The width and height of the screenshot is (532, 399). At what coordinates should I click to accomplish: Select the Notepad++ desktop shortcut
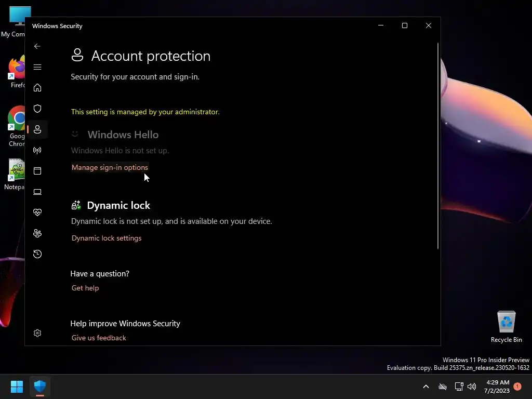(14, 175)
